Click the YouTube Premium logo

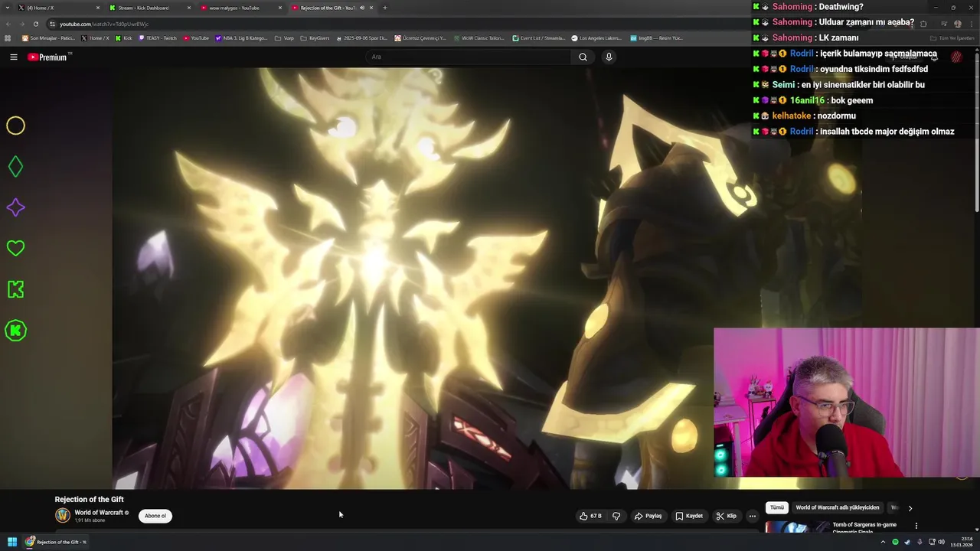click(49, 57)
